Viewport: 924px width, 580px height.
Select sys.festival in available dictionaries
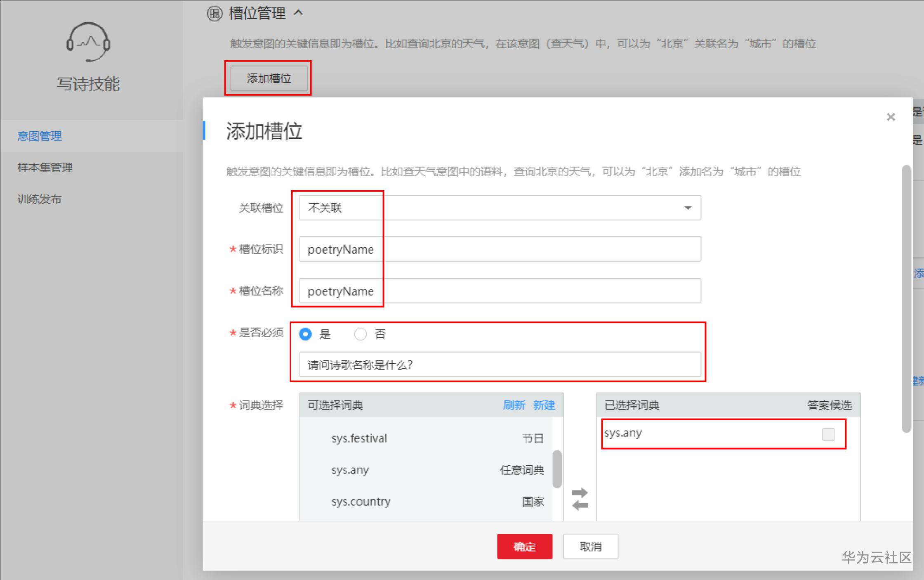pos(359,438)
